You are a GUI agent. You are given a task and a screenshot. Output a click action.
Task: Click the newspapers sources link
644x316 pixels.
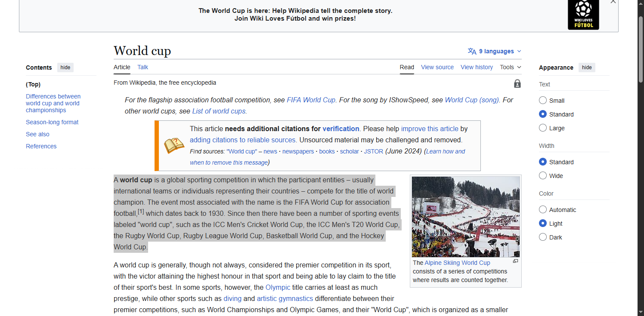click(298, 151)
